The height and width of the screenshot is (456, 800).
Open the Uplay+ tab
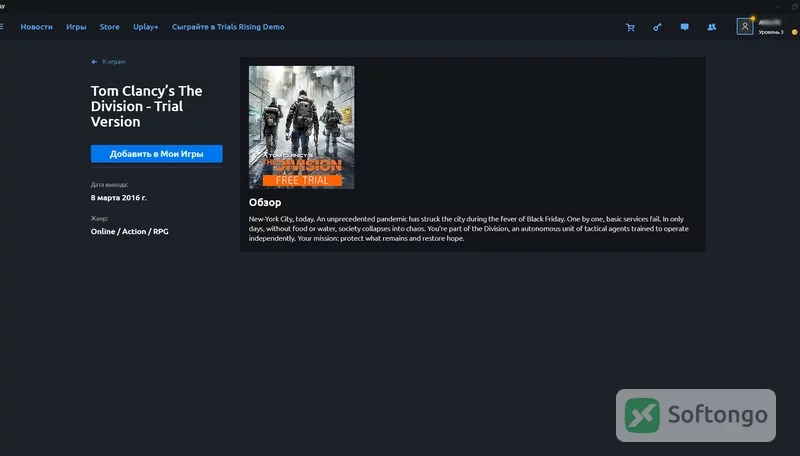(146, 27)
